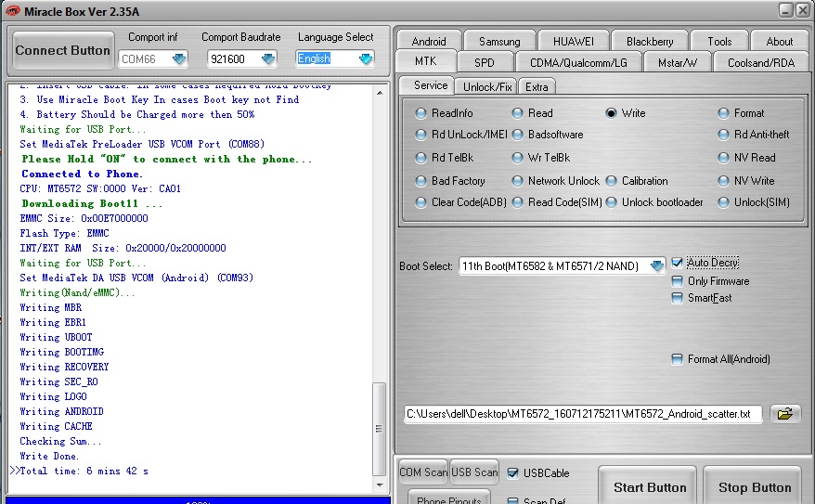Click the folder icon to browse scatter file

click(x=785, y=414)
